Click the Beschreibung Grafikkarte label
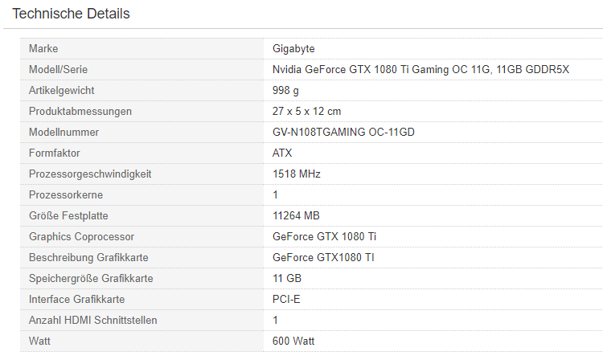The height and width of the screenshot is (364, 603). tap(88, 257)
